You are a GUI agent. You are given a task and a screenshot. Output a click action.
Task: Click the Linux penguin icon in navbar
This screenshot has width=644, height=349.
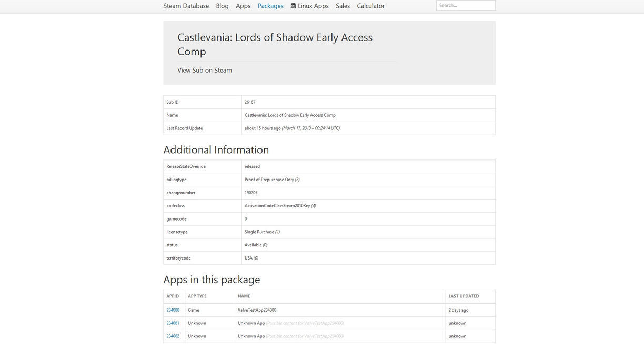(x=293, y=6)
